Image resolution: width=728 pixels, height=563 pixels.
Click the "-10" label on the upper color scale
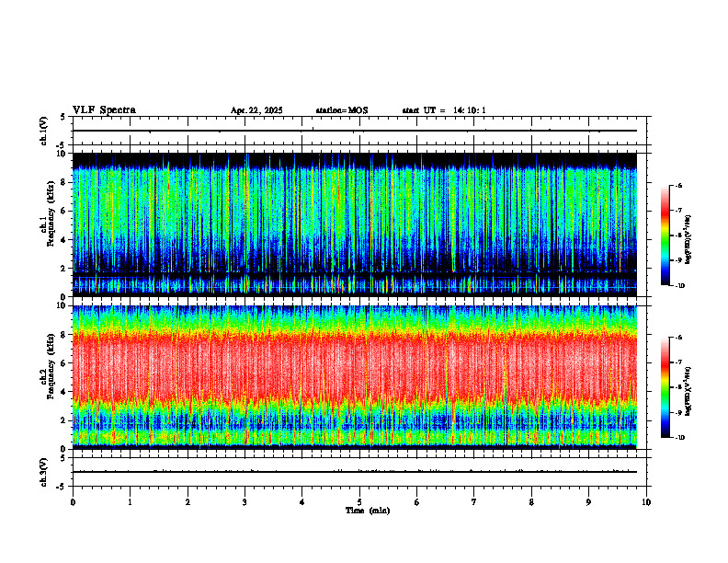coord(679,286)
